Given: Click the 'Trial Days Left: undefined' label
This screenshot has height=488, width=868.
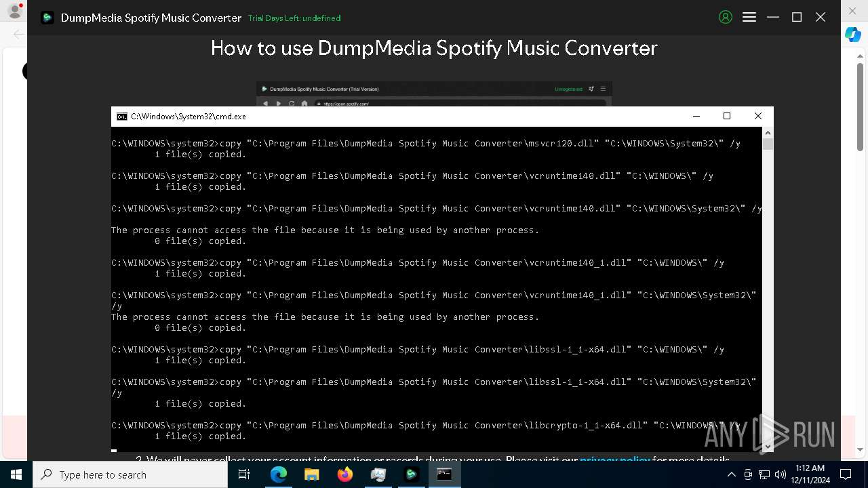Looking at the screenshot, I should pyautogui.click(x=294, y=18).
